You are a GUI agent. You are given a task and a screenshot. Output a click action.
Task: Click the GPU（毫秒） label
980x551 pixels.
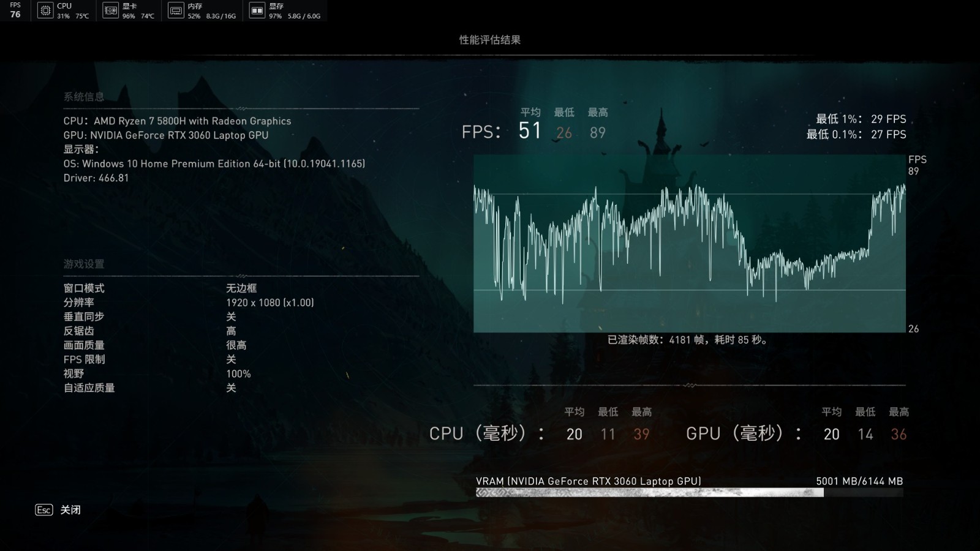[x=744, y=433]
